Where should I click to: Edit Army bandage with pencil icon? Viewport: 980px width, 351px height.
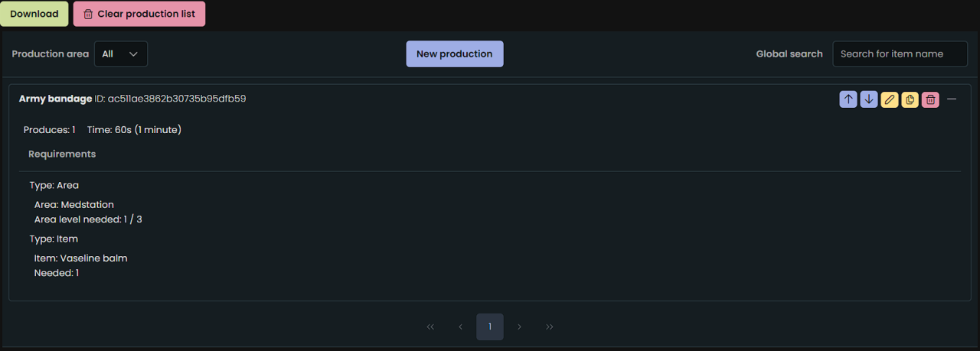[889, 99]
